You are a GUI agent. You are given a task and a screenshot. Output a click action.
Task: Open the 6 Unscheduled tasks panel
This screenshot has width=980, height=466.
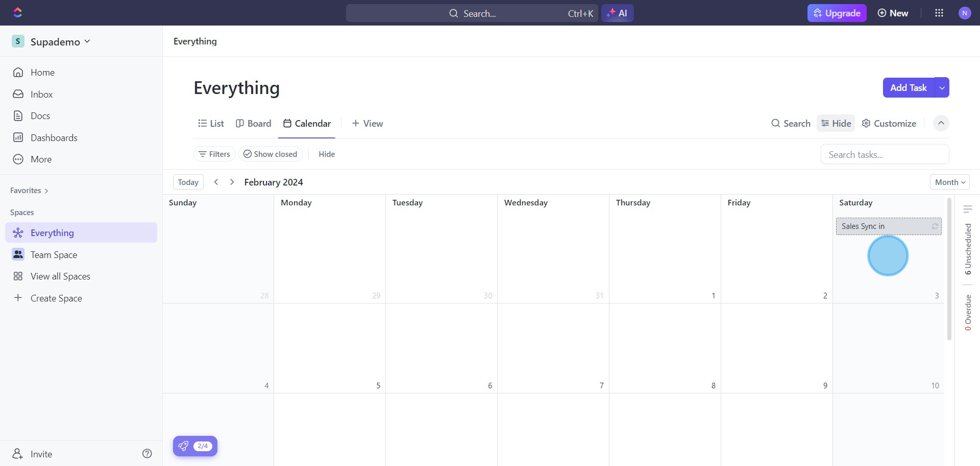(x=968, y=249)
